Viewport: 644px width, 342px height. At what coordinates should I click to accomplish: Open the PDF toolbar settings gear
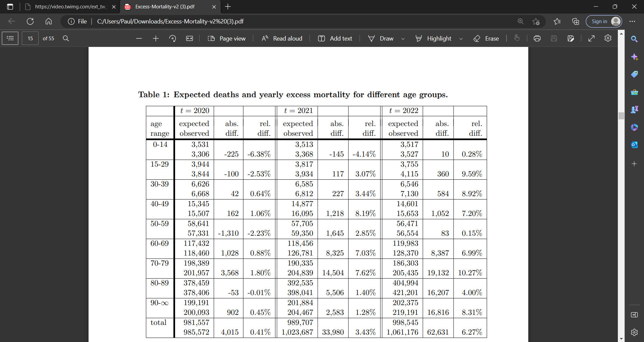coord(608,38)
